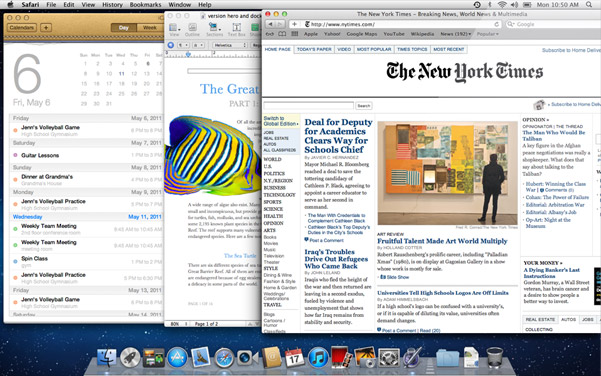Switch iCal to Week view
This screenshot has height=376, width=601.
pyautogui.click(x=149, y=28)
